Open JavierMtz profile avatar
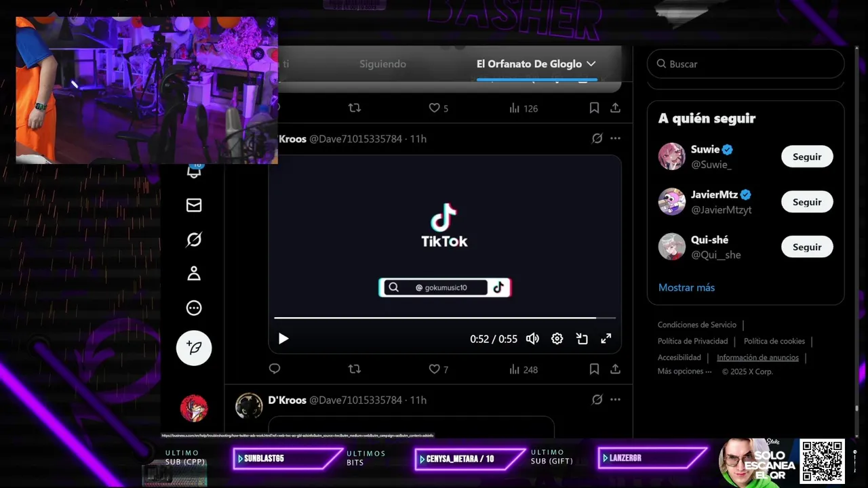Image resolution: width=868 pixels, height=488 pixels. pyautogui.click(x=672, y=202)
